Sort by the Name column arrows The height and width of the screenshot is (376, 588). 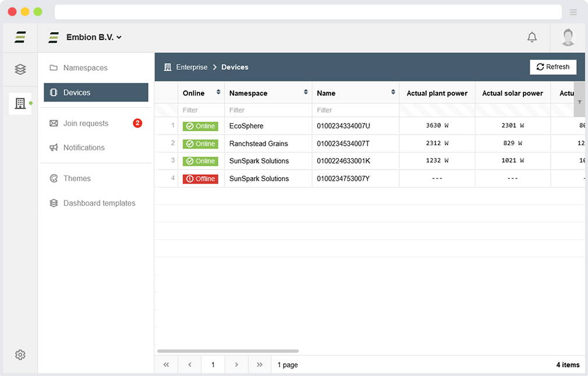tap(393, 92)
